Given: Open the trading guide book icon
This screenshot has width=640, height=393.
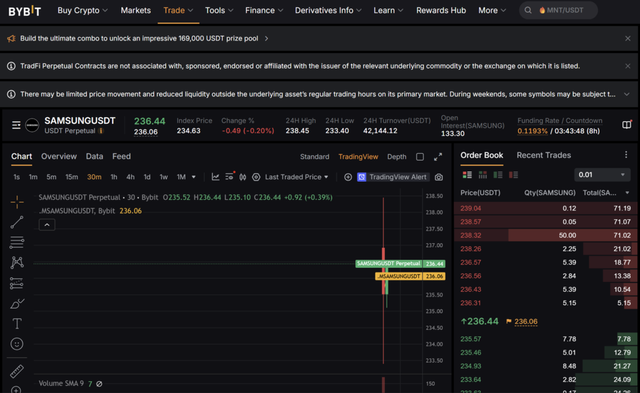Looking at the screenshot, I should click(627, 125).
